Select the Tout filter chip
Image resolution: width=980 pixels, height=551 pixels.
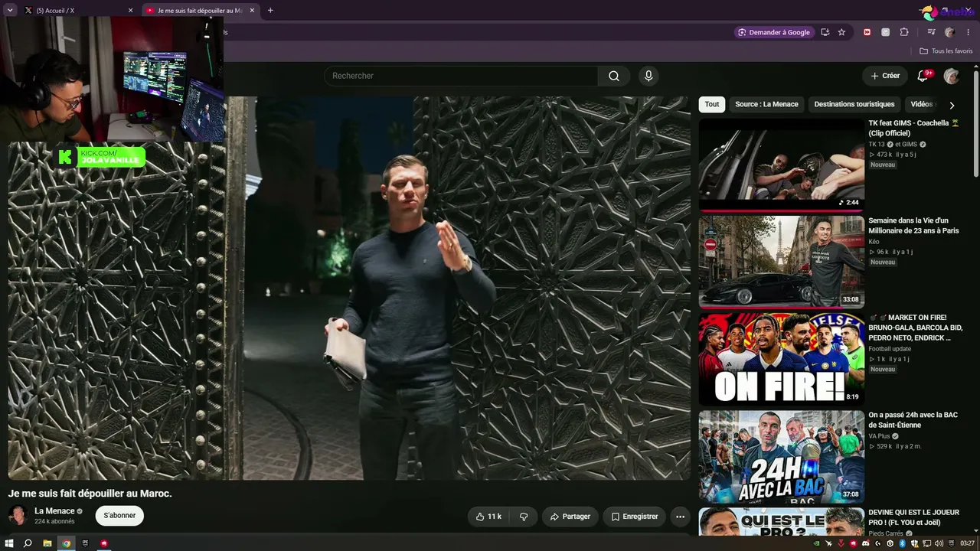click(712, 104)
